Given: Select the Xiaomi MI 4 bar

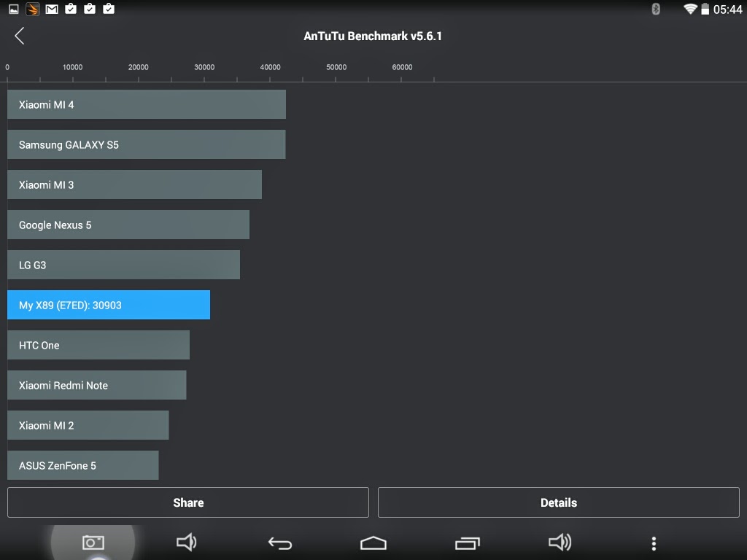Looking at the screenshot, I should tap(146, 104).
